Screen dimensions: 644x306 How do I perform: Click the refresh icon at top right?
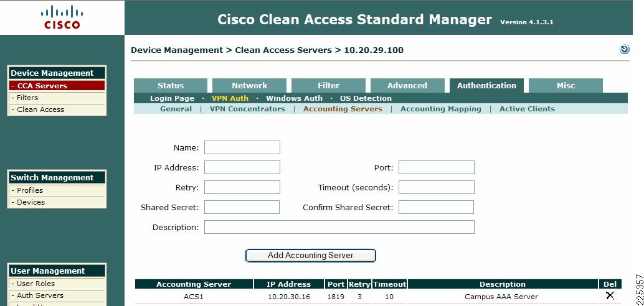click(x=624, y=50)
